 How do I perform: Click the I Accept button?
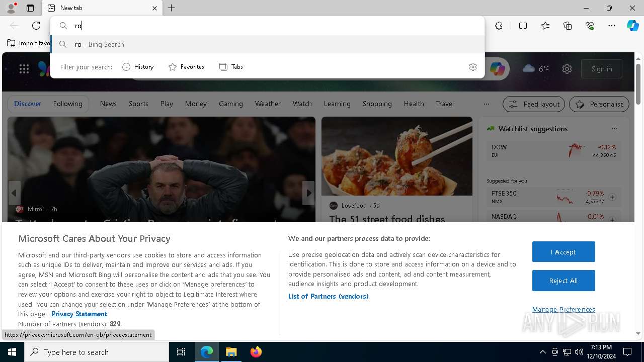(563, 252)
